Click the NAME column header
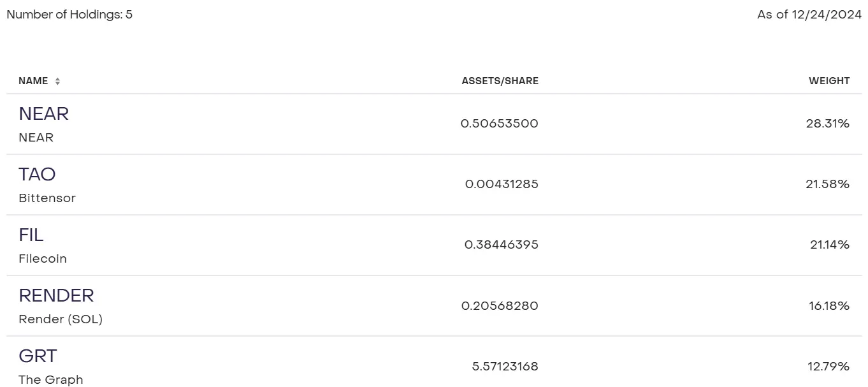Screen dimensions: 868x387 point(33,81)
